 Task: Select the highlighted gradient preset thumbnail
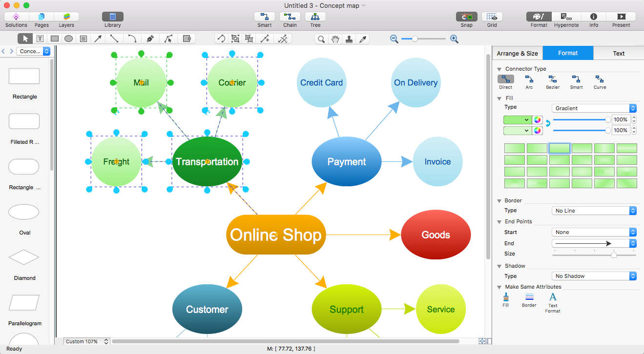tap(559, 148)
